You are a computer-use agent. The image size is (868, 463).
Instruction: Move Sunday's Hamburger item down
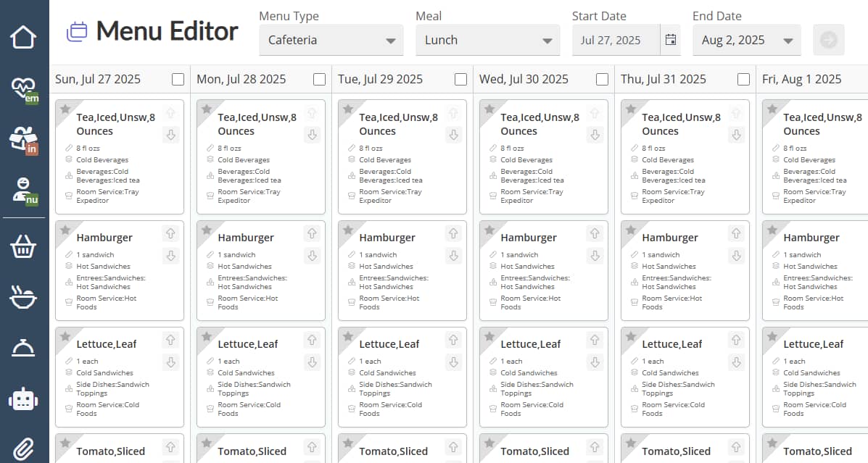[x=170, y=256]
